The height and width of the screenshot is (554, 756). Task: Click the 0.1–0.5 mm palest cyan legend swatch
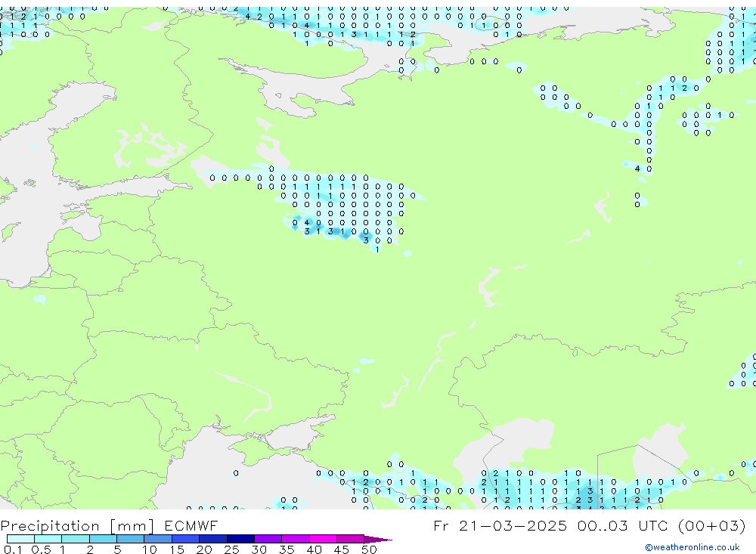(20, 539)
